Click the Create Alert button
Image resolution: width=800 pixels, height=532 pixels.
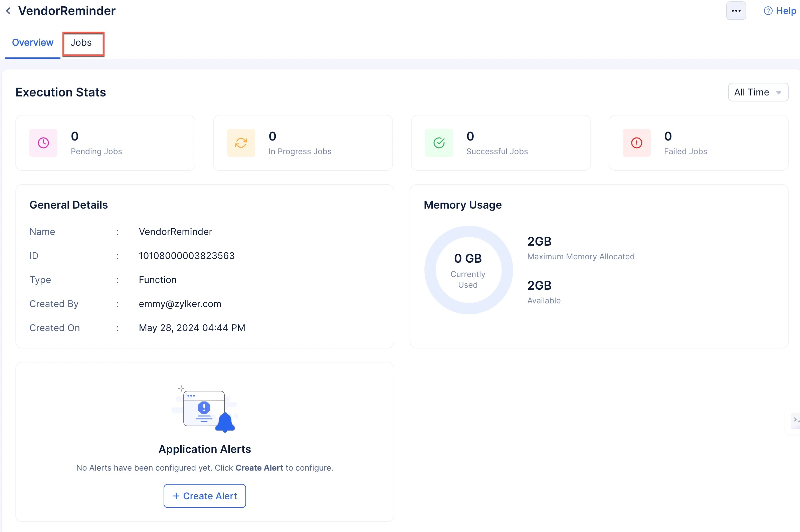[205, 496]
